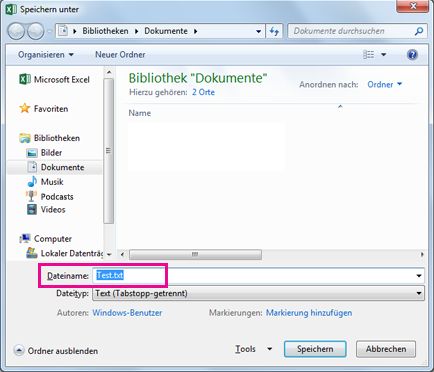This screenshot has width=434, height=372.
Task: Click Windows-Benutzer author link
Action: [127, 313]
